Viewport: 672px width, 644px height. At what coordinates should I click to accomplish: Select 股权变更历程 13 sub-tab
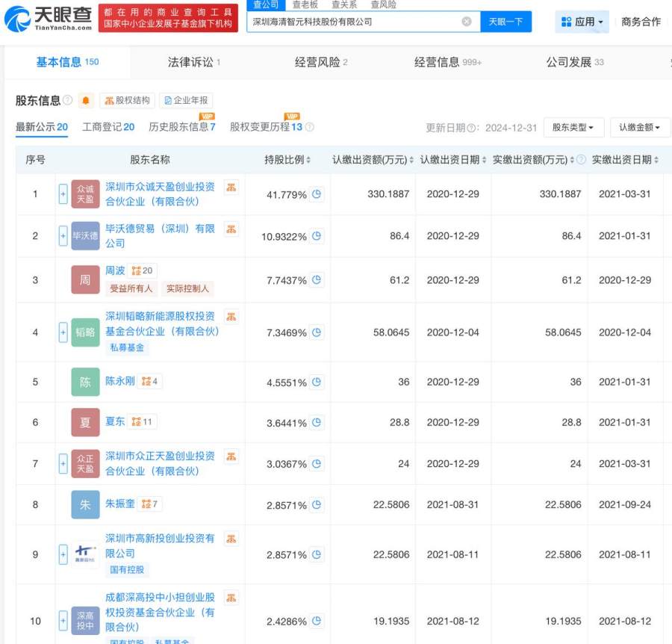[266, 127]
